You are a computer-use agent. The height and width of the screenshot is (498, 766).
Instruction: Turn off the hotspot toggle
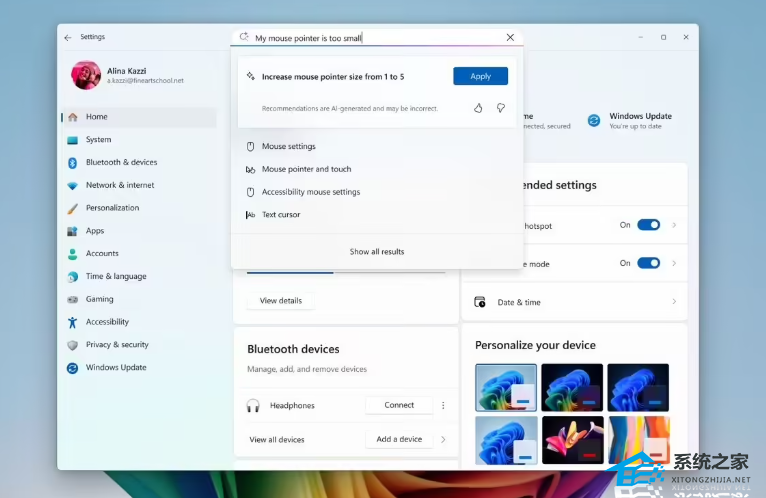click(648, 225)
